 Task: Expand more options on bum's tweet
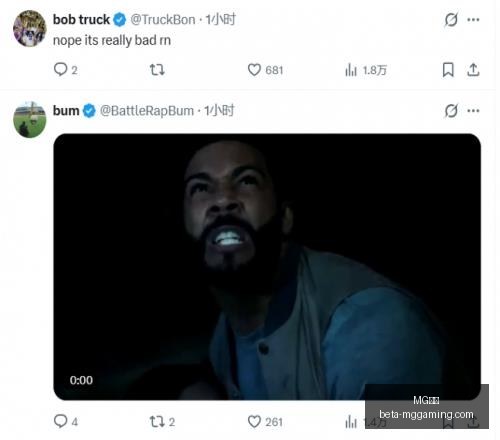coord(473,111)
